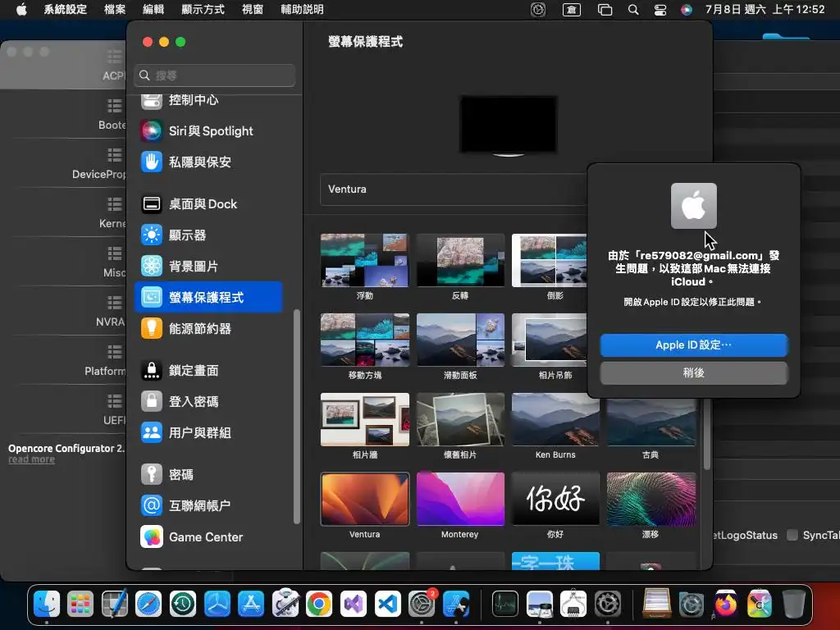The image size is (840, 630).
Task: Open Time Machine from the Dock
Action: pyautogui.click(x=183, y=604)
